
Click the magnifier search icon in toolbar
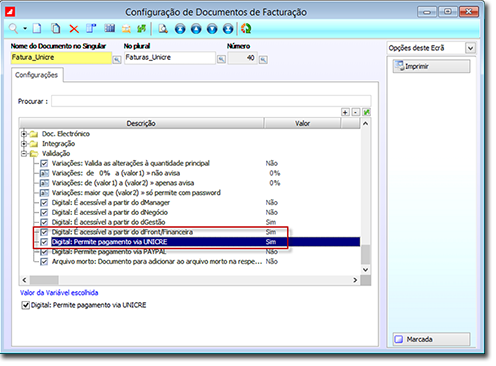point(13,29)
